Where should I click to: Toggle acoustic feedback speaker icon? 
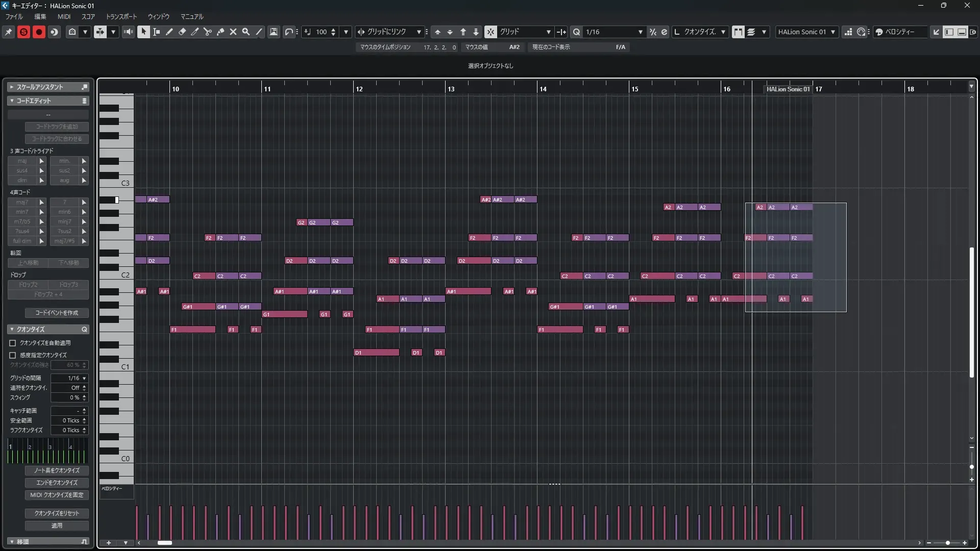(x=128, y=32)
